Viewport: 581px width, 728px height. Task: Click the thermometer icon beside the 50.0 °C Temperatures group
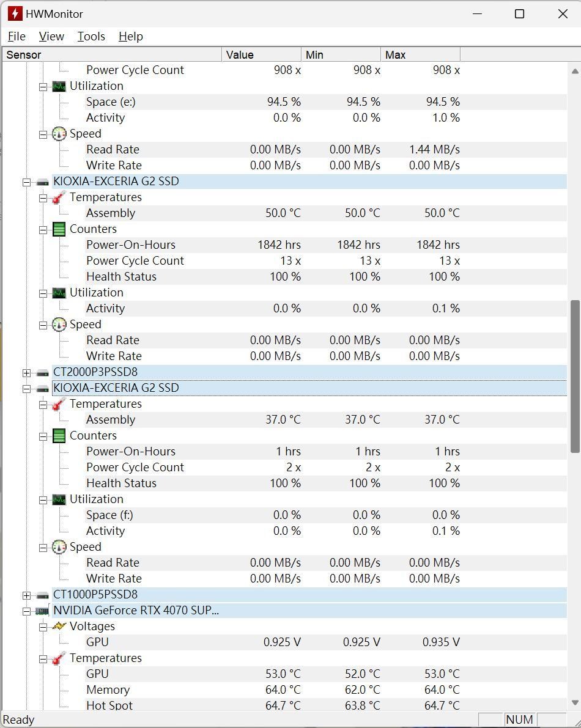pyautogui.click(x=59, y=197)
